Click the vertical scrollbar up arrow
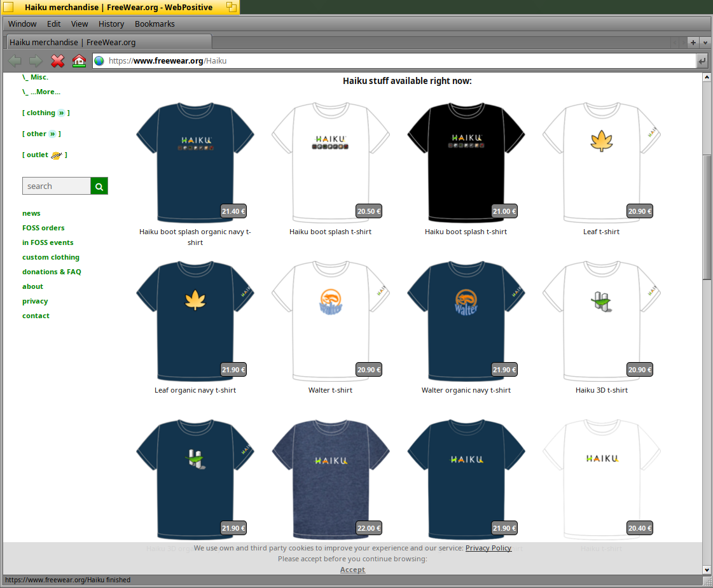 [x=707, y=77]
